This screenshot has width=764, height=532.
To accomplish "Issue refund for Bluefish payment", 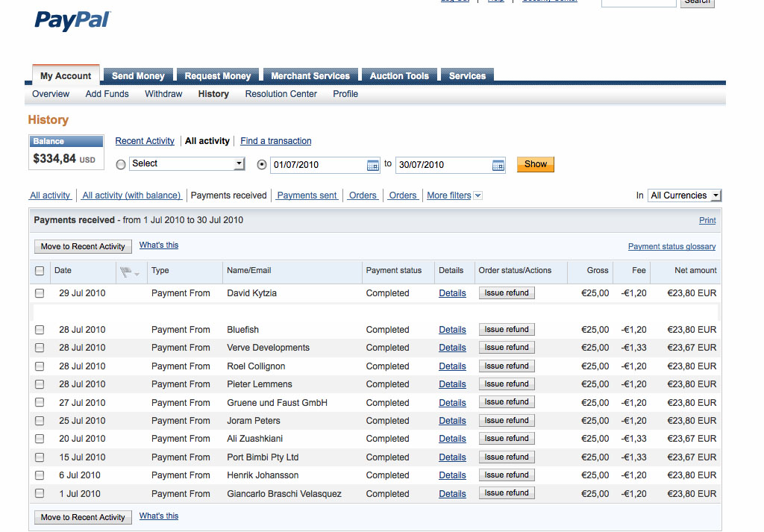I will tap(507, 329).
